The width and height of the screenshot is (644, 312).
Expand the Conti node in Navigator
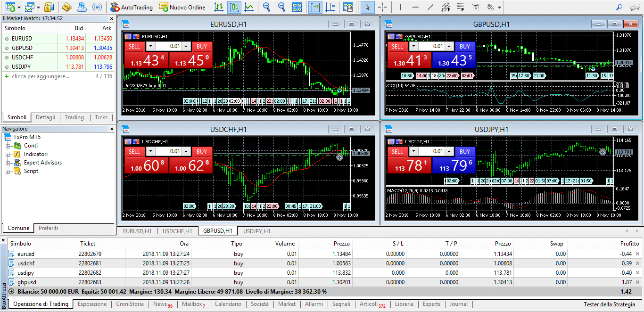click(8, 146)
